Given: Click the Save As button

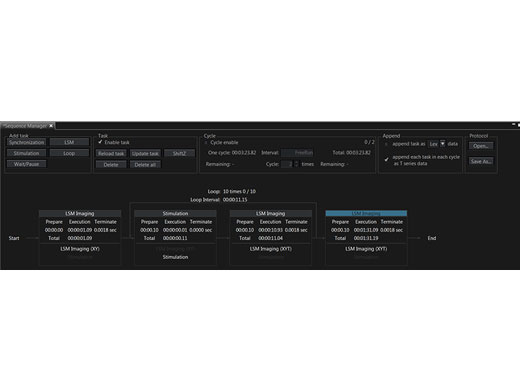Looking at the screenshot, I should (481, 161).
